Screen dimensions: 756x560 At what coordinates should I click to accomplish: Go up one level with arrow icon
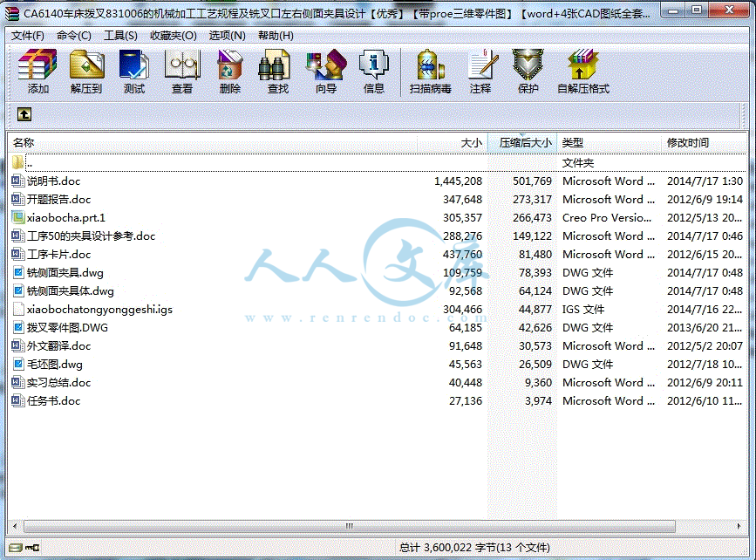point(24,114)
